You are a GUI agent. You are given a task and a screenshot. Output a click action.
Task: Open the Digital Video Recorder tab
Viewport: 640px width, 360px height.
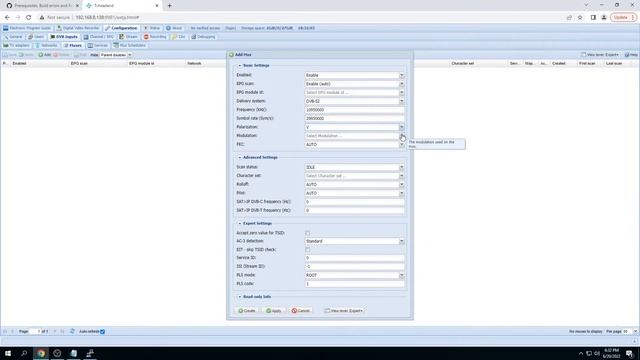pyautogui.click(x=78, y=28)
